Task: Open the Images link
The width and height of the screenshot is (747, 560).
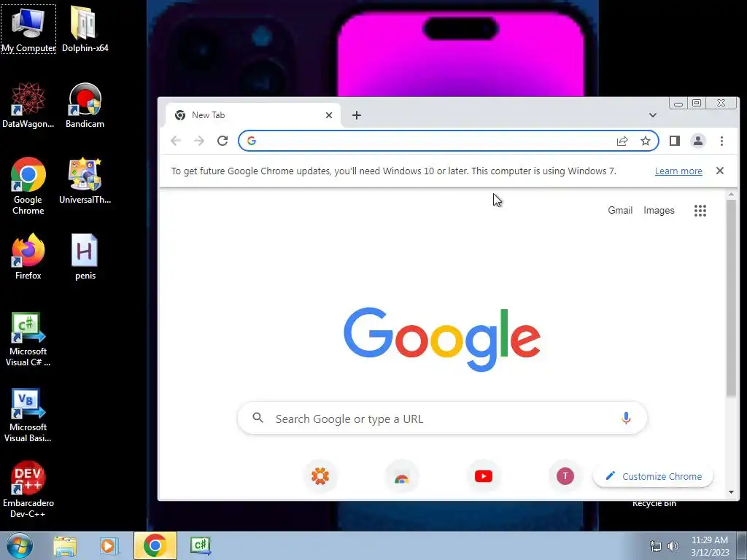Action: tap(659, 210)
